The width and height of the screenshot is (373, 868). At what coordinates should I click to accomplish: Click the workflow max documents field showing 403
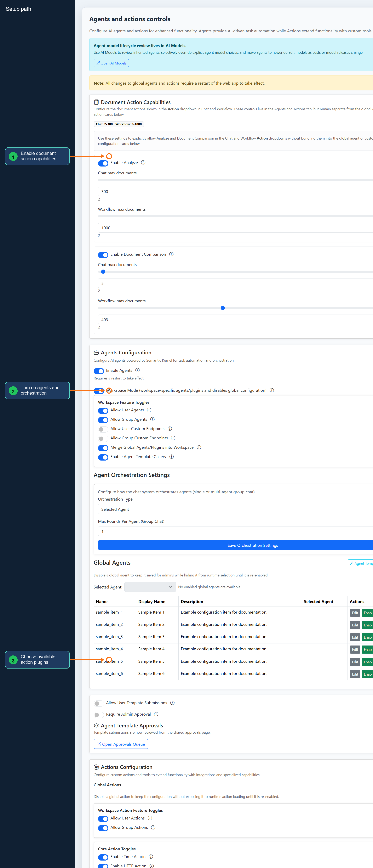[x=235, y=319]
